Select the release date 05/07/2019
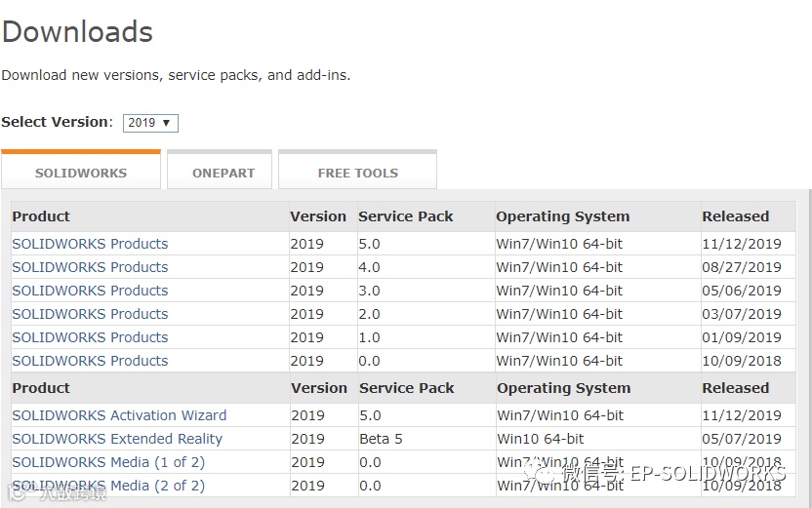Image resolution: width=812 pixels, height=508 pixels. point(742,439)
